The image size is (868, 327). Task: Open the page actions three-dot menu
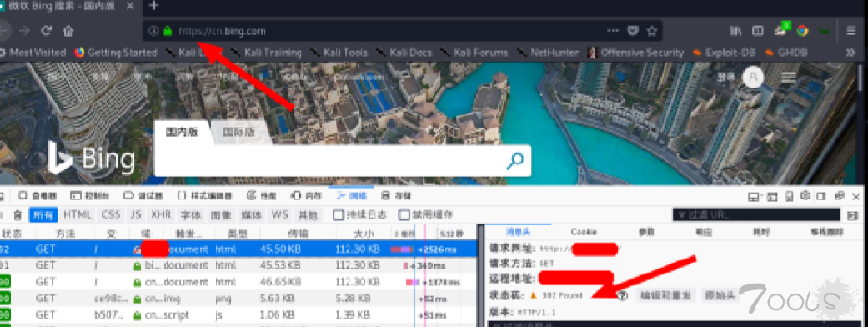613,31
